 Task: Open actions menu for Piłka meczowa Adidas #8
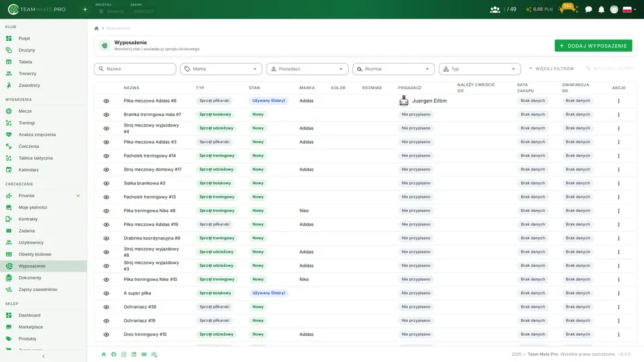(619, 101)
